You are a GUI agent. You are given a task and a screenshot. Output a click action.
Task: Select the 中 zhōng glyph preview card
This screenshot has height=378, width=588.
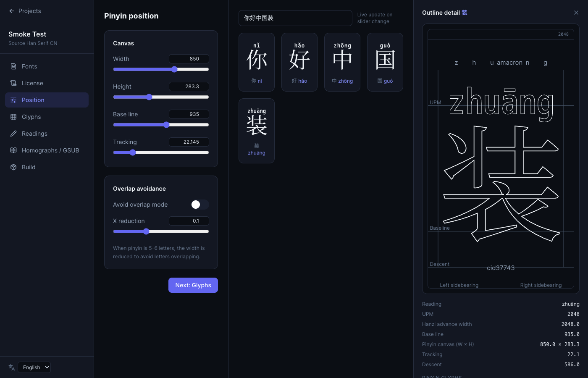point(342,62)
